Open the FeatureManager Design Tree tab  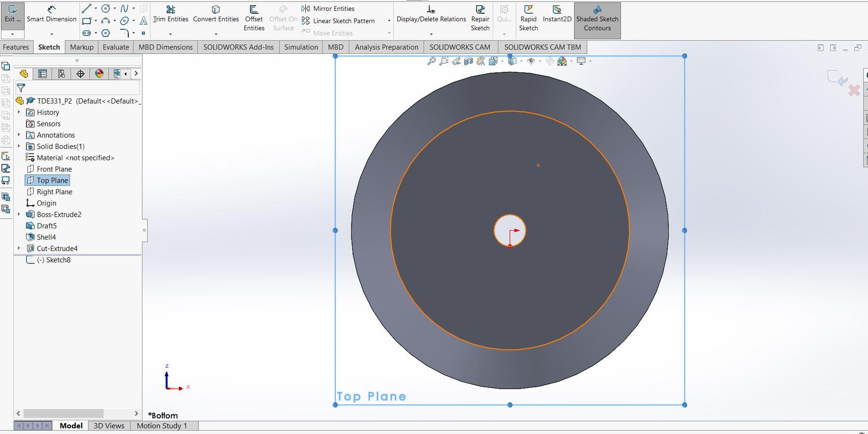[24, 74]
